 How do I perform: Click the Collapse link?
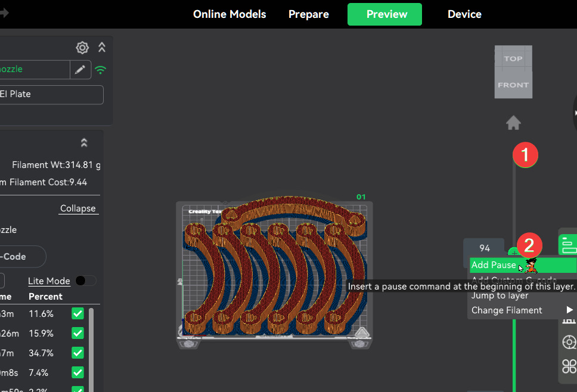click(x=77, y=209)
